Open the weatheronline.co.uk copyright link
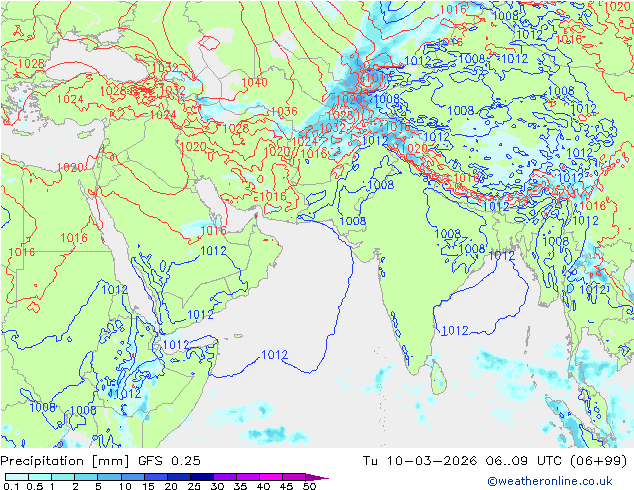This screenshot has width=634, height=490. click(550, 481)
